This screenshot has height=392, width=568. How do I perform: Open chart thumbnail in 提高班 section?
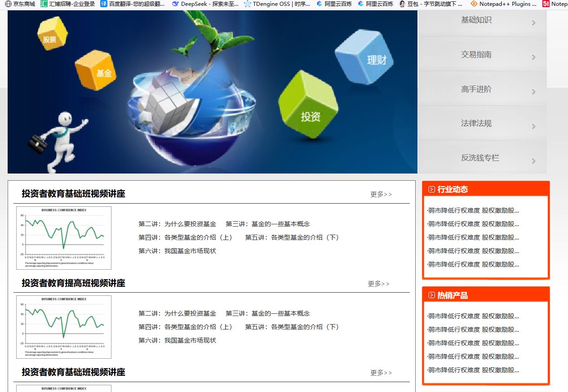pos(64,327)
